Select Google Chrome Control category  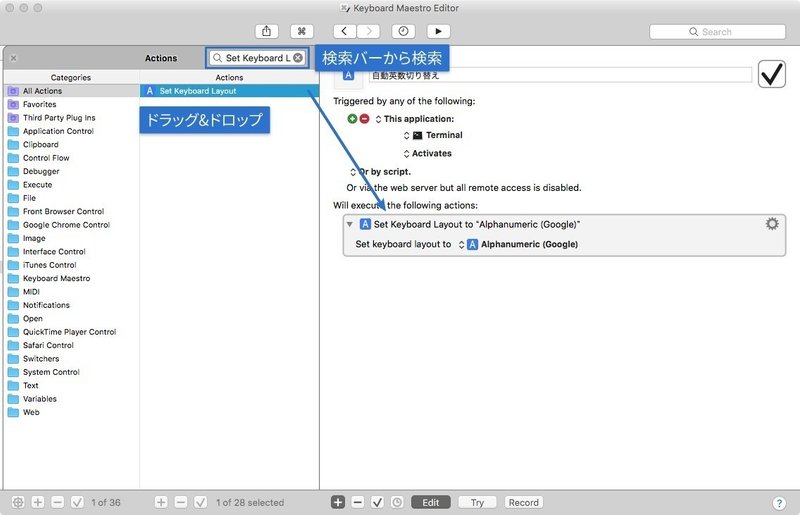coord(72,225)
